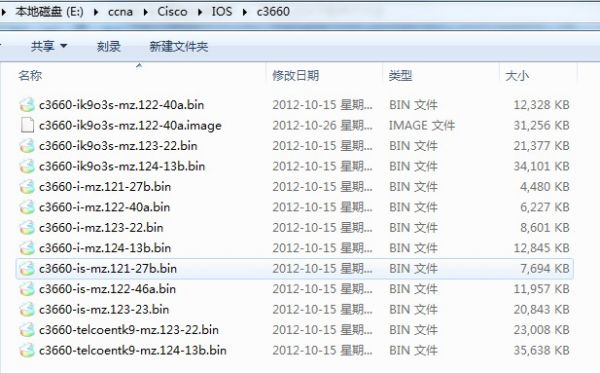Click blank file icon of c3660-ik9o3s-mz.122-40a.image
Image resolution: width=600 pixels, height=373 pixels.
(27, 125)
